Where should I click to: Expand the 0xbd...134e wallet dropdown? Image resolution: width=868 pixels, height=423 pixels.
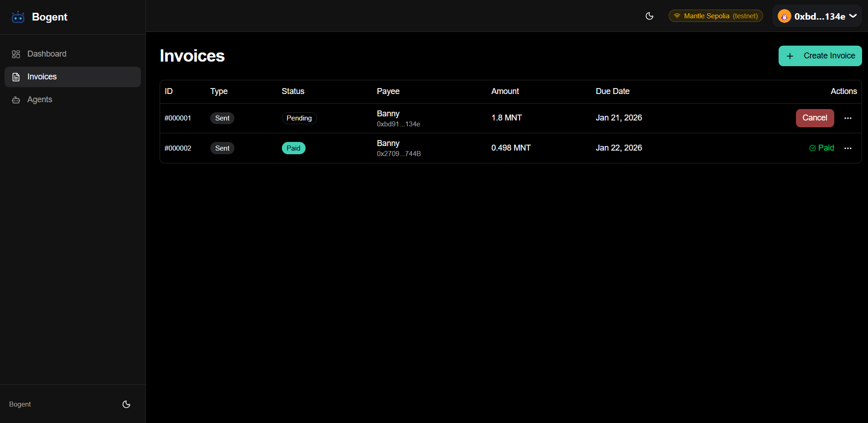[853, 16]
